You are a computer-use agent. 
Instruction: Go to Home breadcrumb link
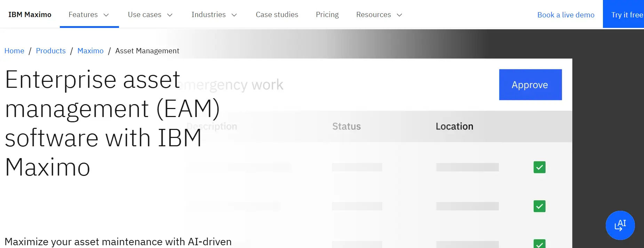pyautogui.click(x=14, y=51)
